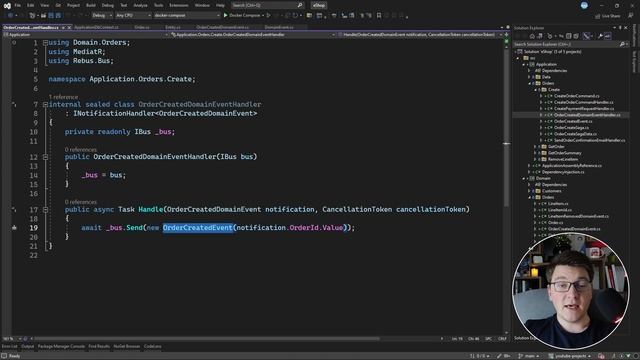Open CreateOrderCommandHandler.cs in Solution Explorer

[584, 102]
